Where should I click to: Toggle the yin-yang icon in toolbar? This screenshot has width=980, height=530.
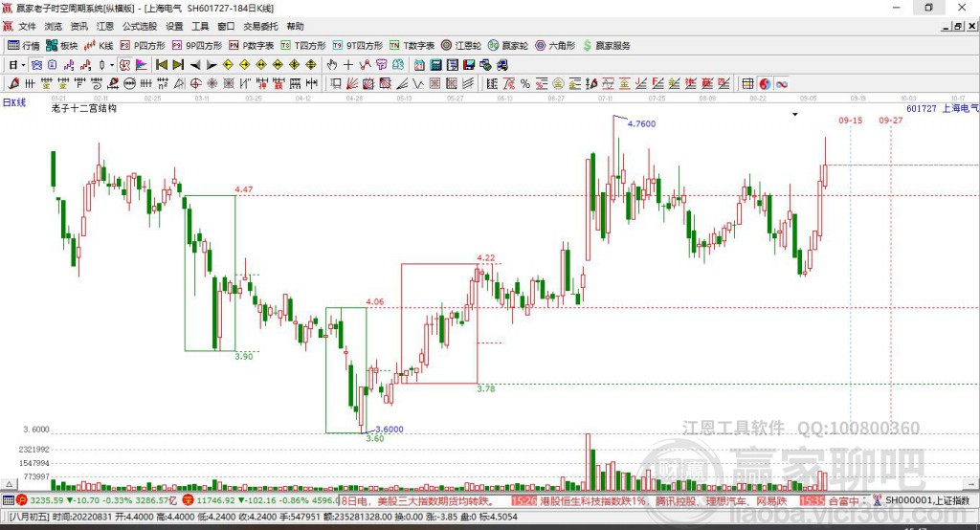pyautogui.click(x=765, y=84)
